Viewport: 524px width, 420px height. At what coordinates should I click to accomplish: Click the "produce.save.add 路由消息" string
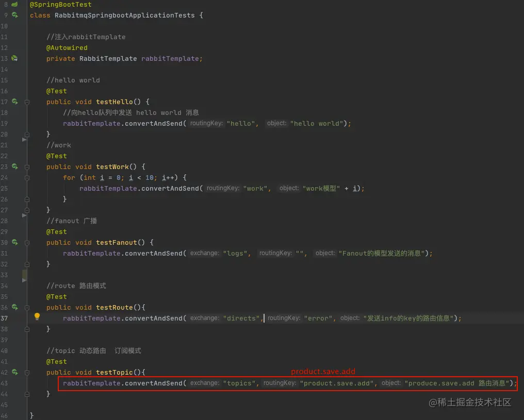[x=457, y=383]
